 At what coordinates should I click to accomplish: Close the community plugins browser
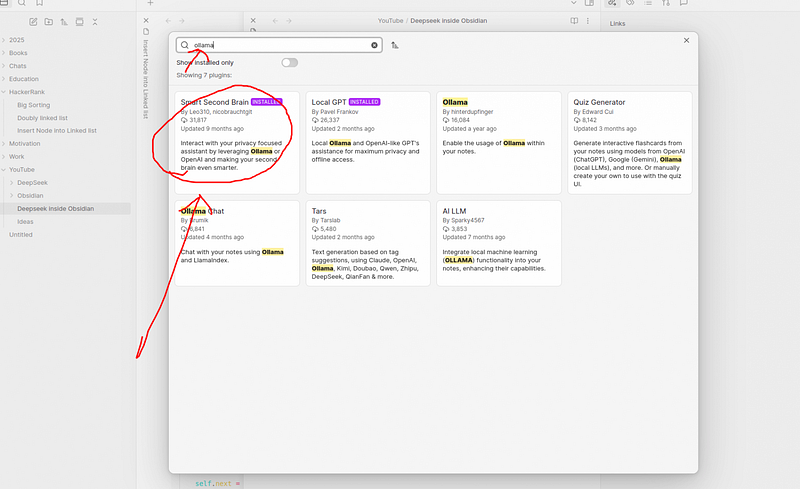[x=686, y=40]
